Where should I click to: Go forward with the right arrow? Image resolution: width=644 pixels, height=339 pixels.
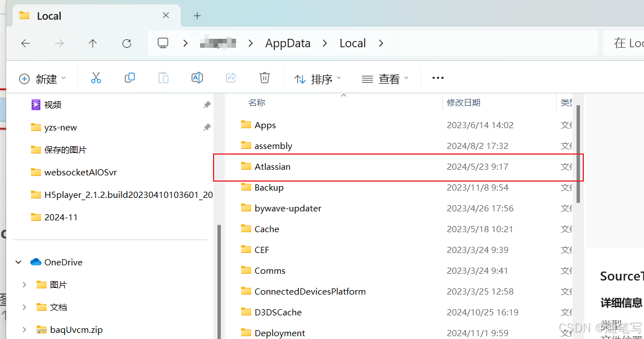click(x=60, y=43)
